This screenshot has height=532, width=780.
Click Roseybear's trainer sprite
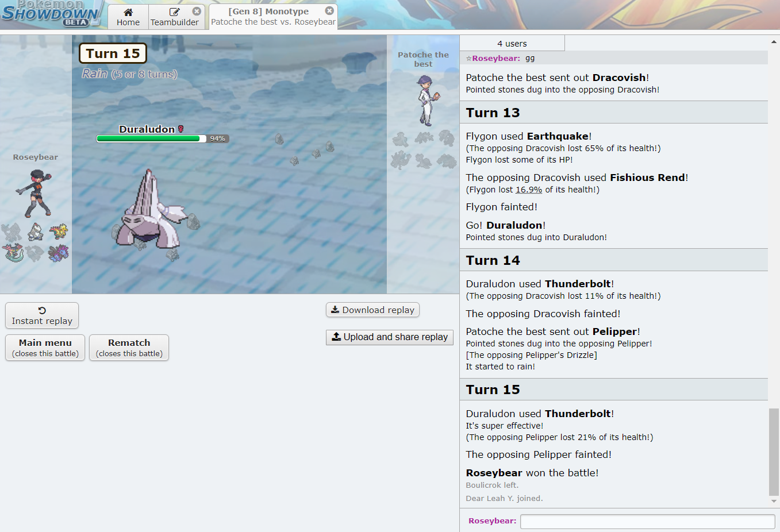click(x=34, y=192)
